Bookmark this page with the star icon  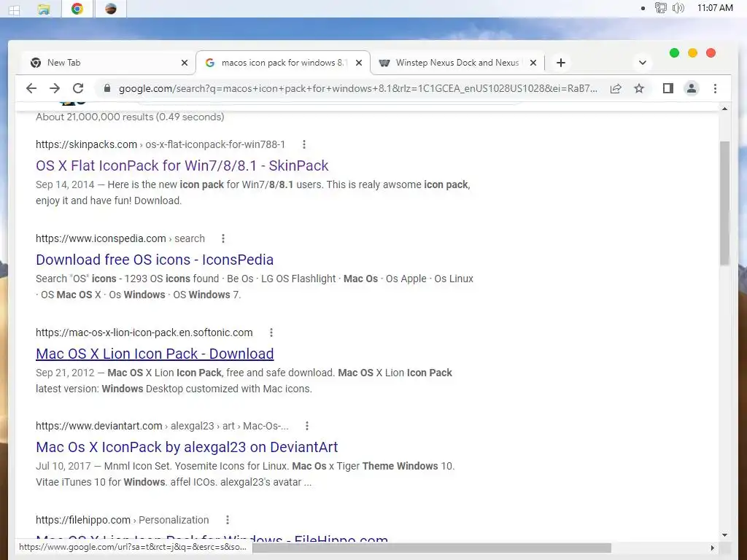[x=639, y=88]
